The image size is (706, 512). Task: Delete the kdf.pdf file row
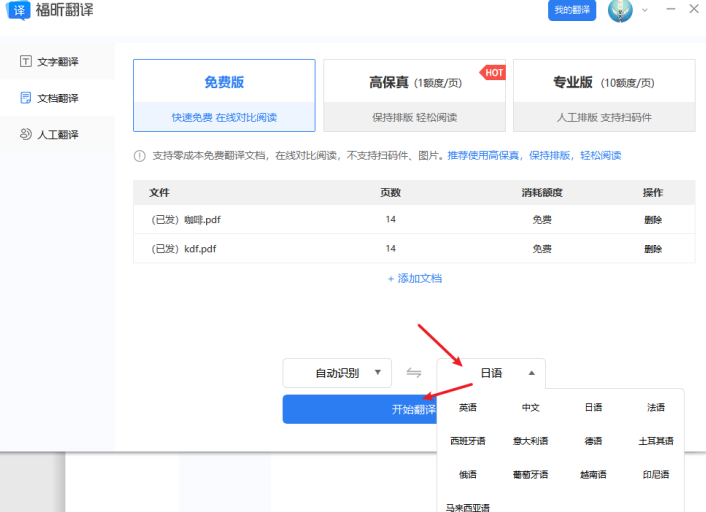coord(653,249)
